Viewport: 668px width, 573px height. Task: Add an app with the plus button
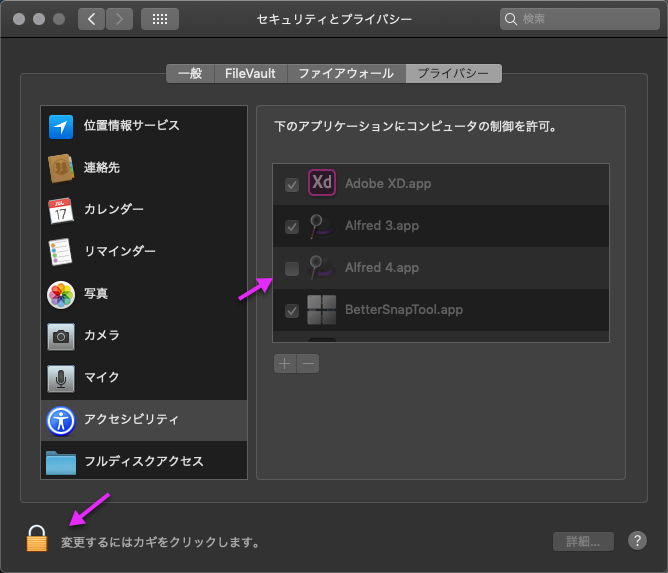[285, 363]
